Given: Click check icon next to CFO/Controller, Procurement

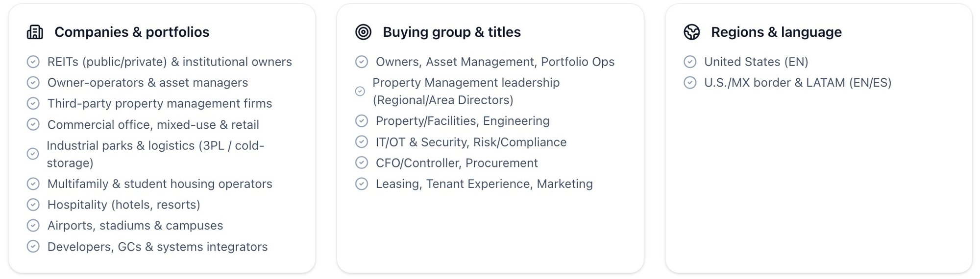Looking at the screenshot, I should click(362, 163).
